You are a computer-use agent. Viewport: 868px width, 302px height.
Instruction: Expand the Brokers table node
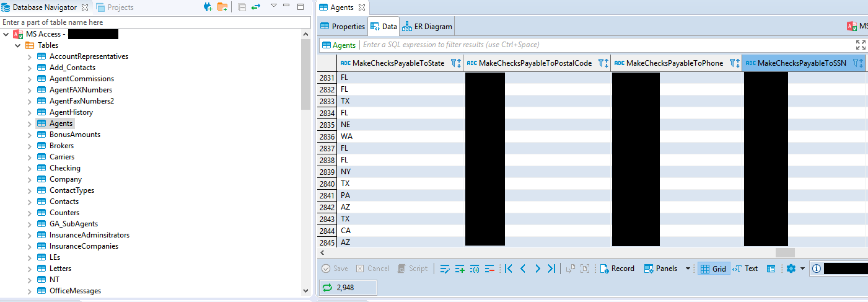click(x=29, y=146)
